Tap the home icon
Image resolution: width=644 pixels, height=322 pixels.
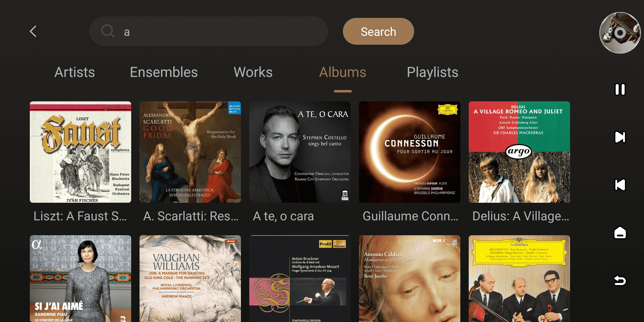pos(620,233)
